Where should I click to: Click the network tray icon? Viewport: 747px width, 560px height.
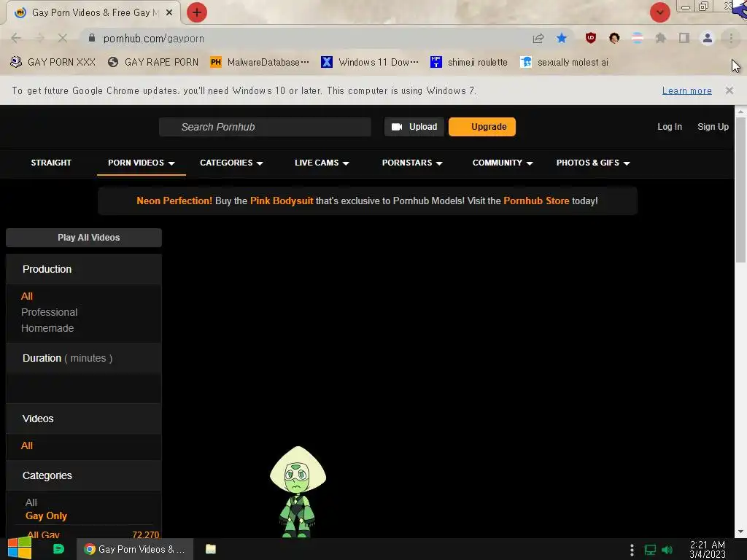(x=650, y=550)
